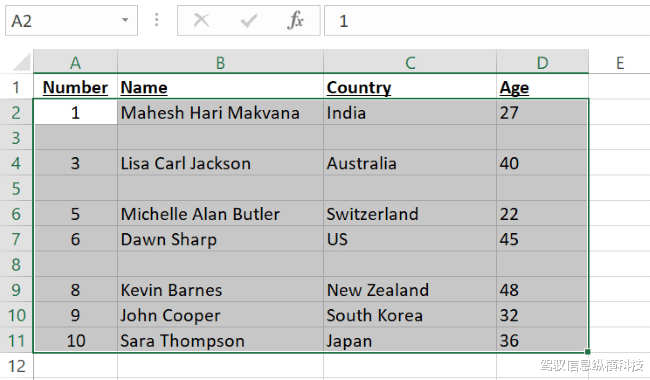Select column C header
Viewport: 650px width, 380px height.
tap(410, 63)
